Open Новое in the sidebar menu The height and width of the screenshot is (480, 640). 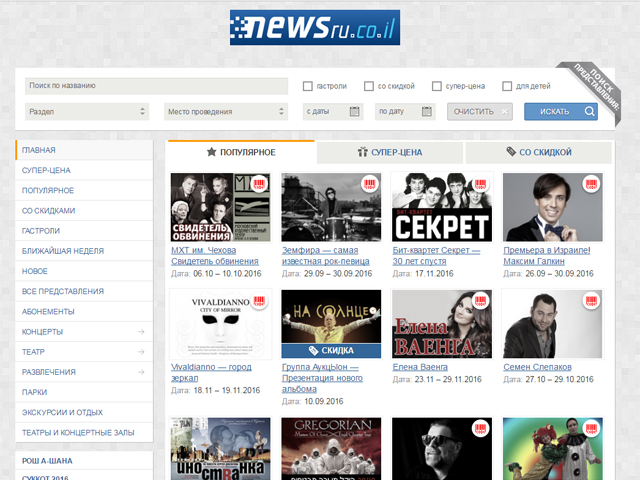coord(84,271)
